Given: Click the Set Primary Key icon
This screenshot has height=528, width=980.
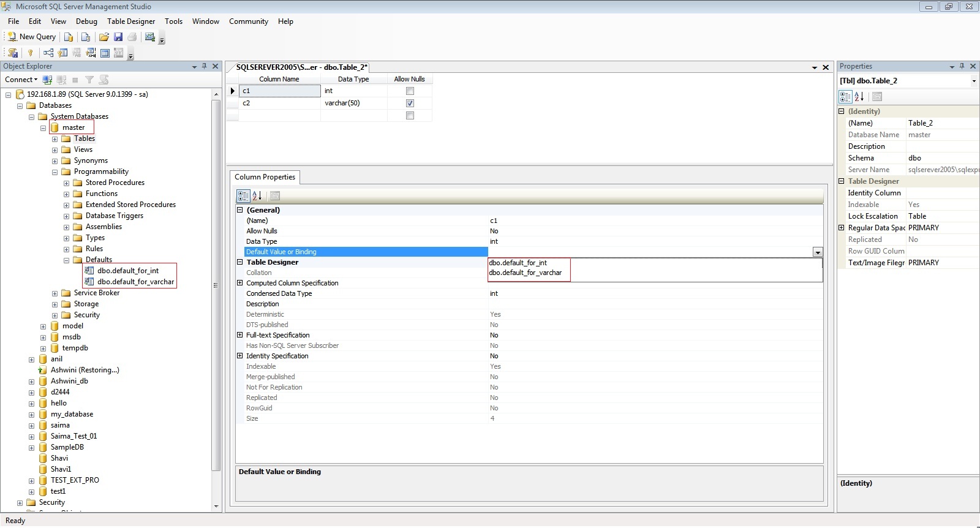Looking at the screenshot, I should pyautogui.click(x=30, y=53).
